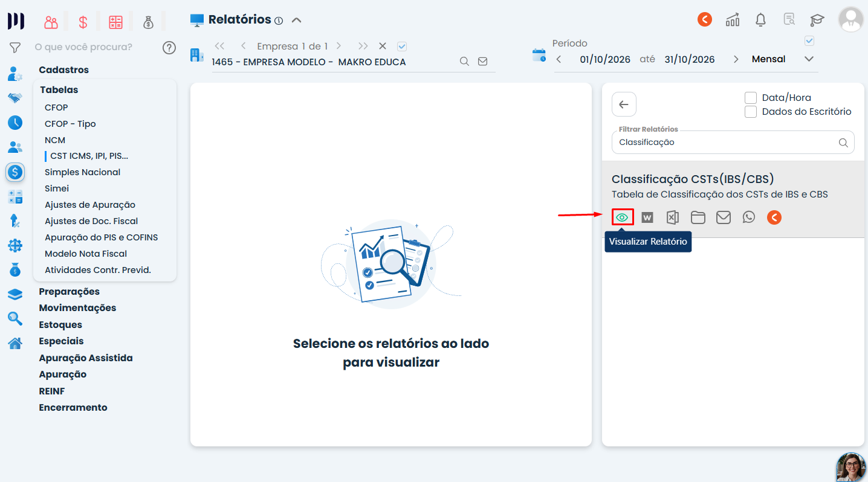Expand the Movimentações section
This screenshot has width=868, height=482.
coord(77,308)
